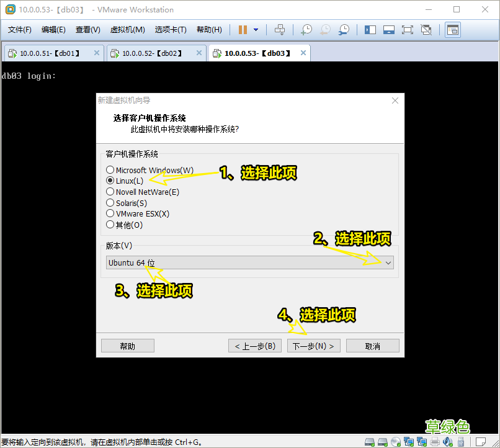Click the VM icon on the db01 tab
Image resolution: width=500 pixels, height=448 pixels.
12,53
